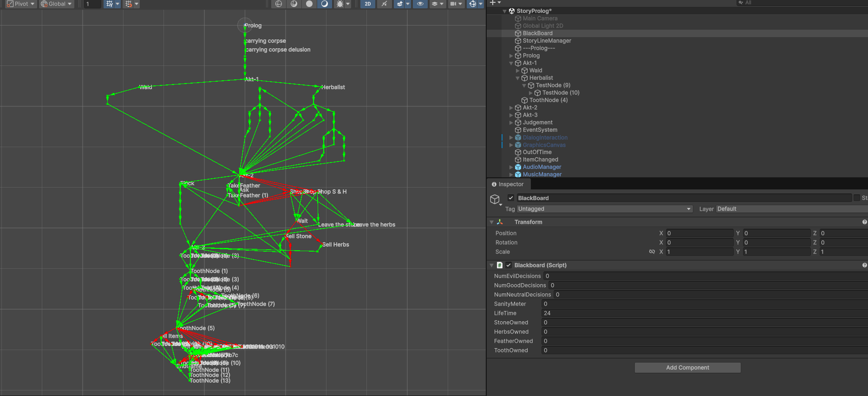Disable the Blackboard (Script) component checkbox
Image resolution: width=868 pixels, height=396 pixels.
click(x=509, y=265)
